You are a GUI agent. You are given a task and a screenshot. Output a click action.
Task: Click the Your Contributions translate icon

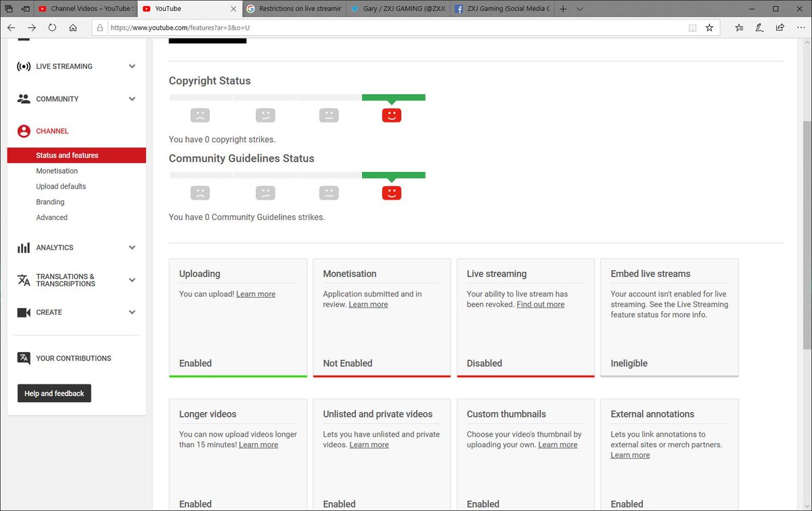[24, 358]
